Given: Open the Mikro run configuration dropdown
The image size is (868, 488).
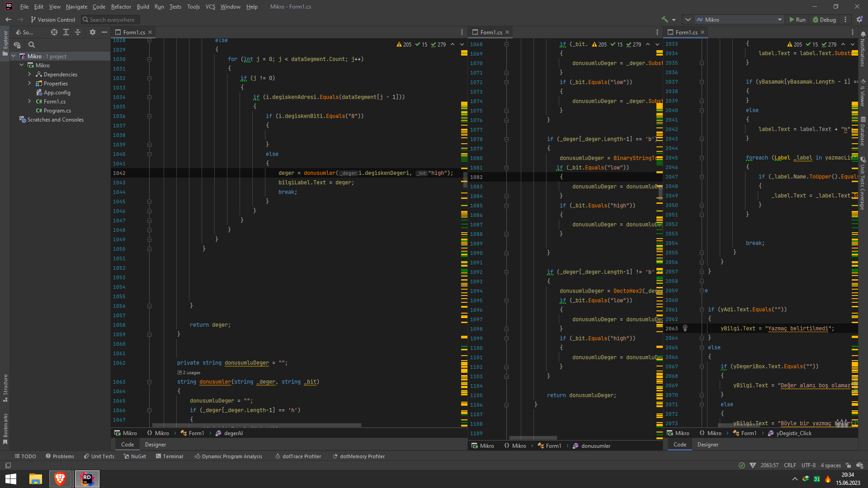Looking at the screenshot, I should pos(739,19).
